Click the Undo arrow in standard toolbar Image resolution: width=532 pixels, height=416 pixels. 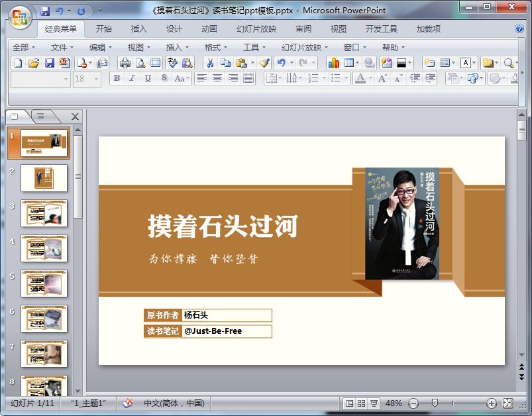[x=282, y=63]
